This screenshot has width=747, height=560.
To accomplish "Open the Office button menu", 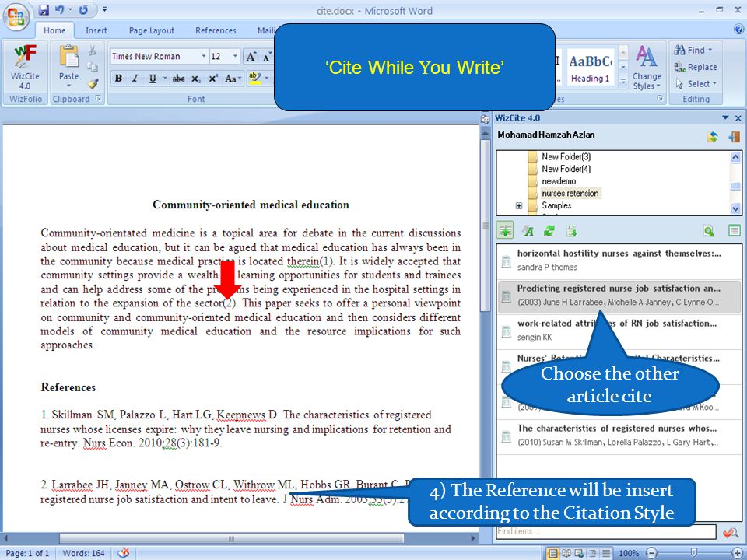I will [16, 16].
